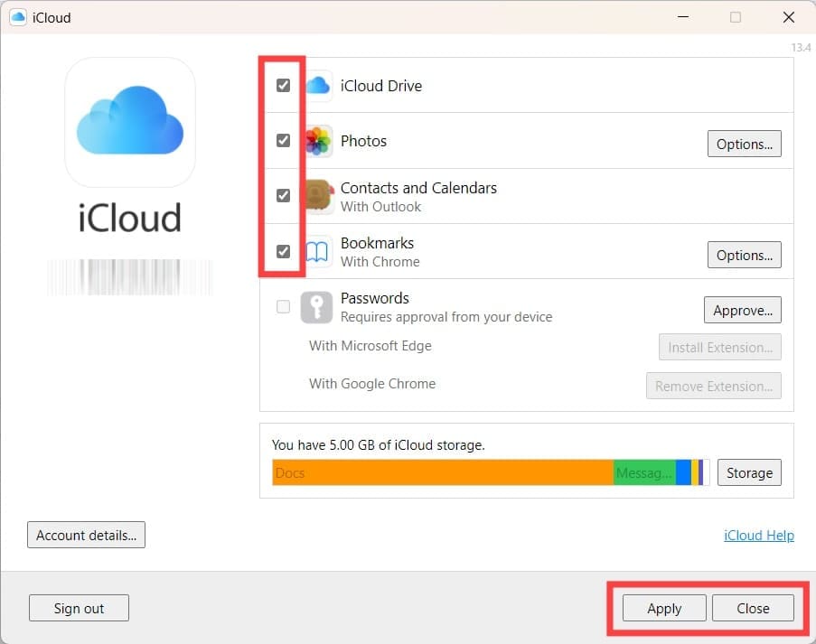Close the iCloud window with X
This screenshot has height=644, width=816.
tap(788, 17)
